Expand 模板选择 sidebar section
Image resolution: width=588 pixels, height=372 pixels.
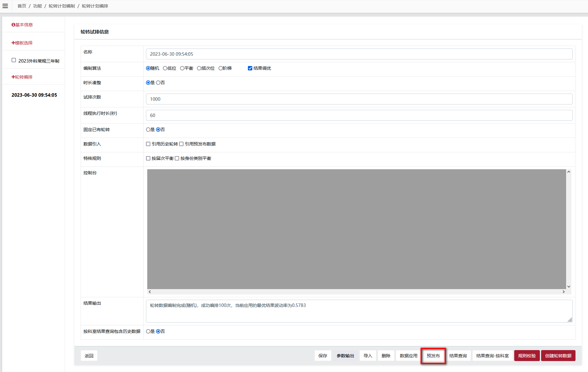point(22,43)
